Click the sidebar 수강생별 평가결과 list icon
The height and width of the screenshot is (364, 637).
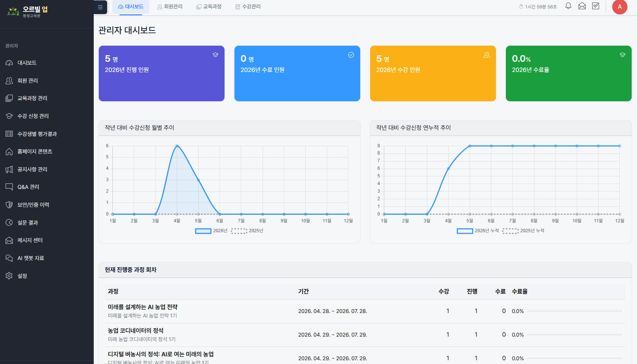click(x=9, y=134)
